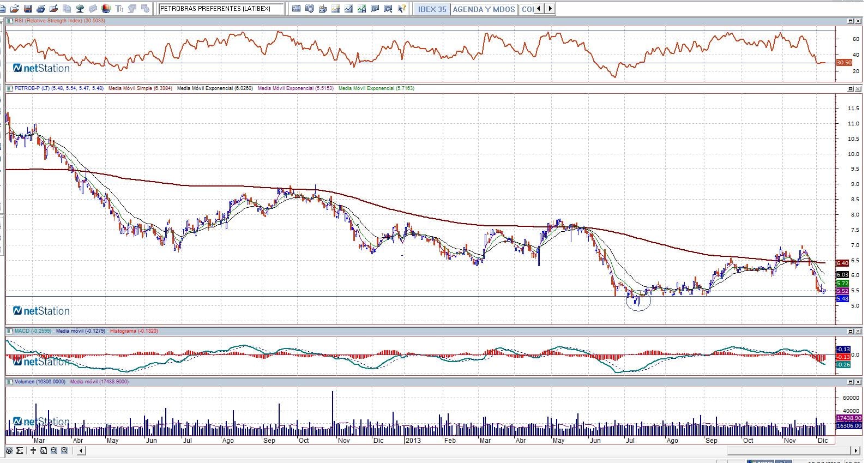
Task: Close the MACD panel
Action: [858, 332]
